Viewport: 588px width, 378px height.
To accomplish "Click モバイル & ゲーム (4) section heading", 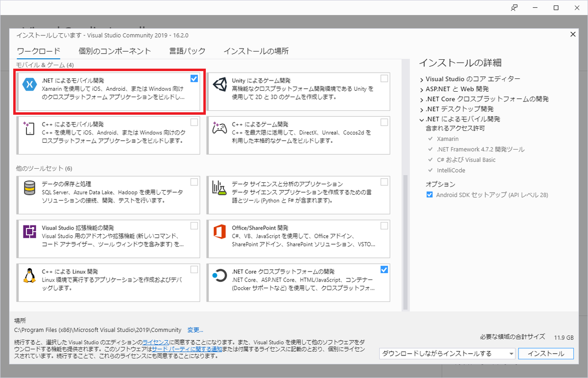I will (x=45, y=65).
